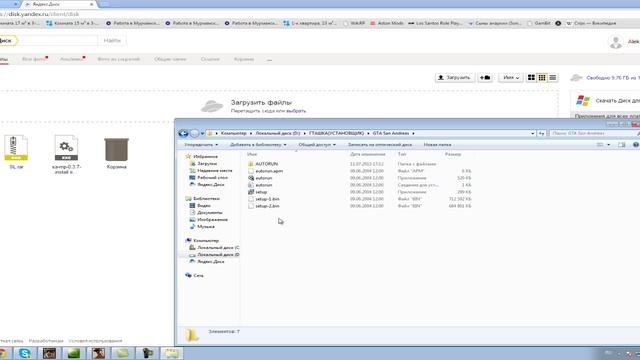This screenshot has height=360, width=640.
Task: Click Скачать Диск для Windows link
Action: click(618, 100)
